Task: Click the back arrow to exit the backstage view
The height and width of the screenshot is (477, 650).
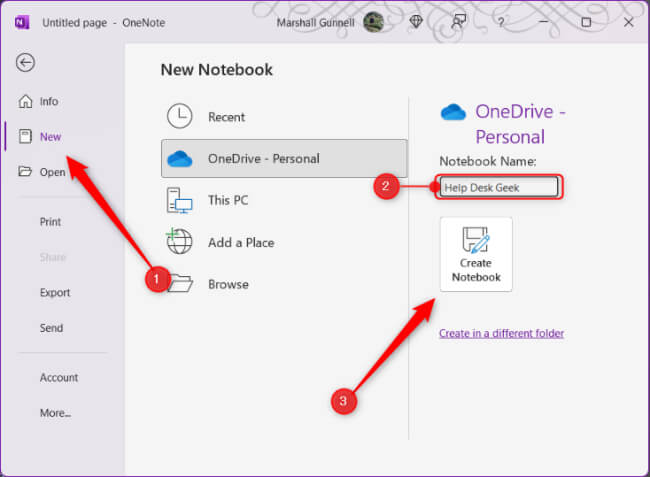Action: point(25,63)
